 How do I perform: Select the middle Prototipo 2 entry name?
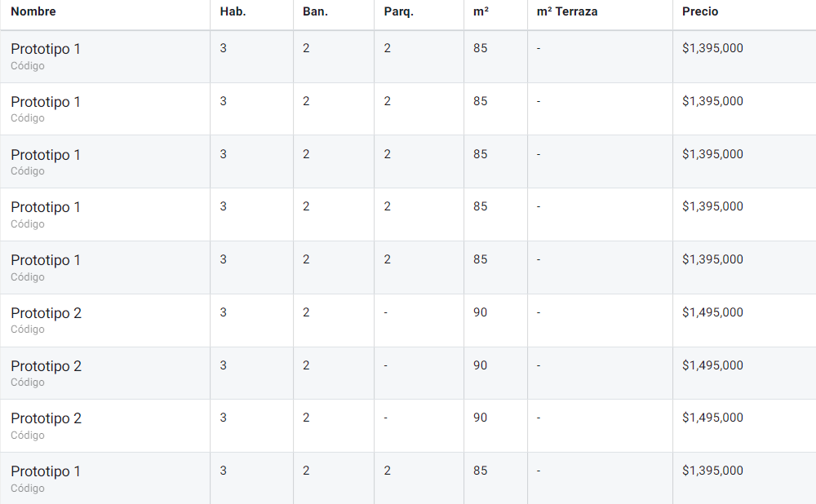point(46,366)
